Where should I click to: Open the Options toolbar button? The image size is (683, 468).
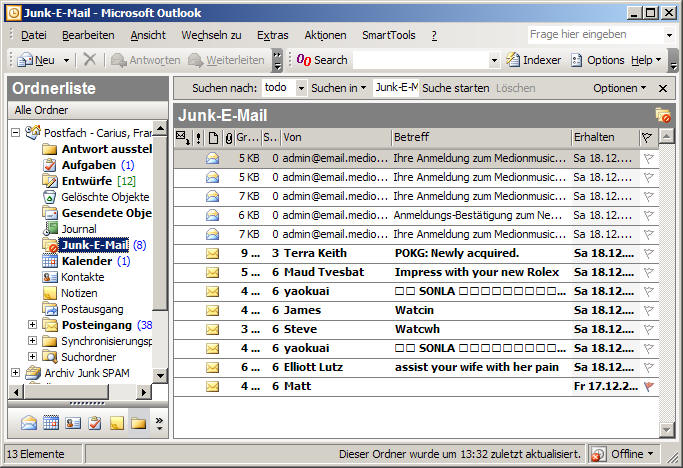pyautogui.click(x=597, y=60)
